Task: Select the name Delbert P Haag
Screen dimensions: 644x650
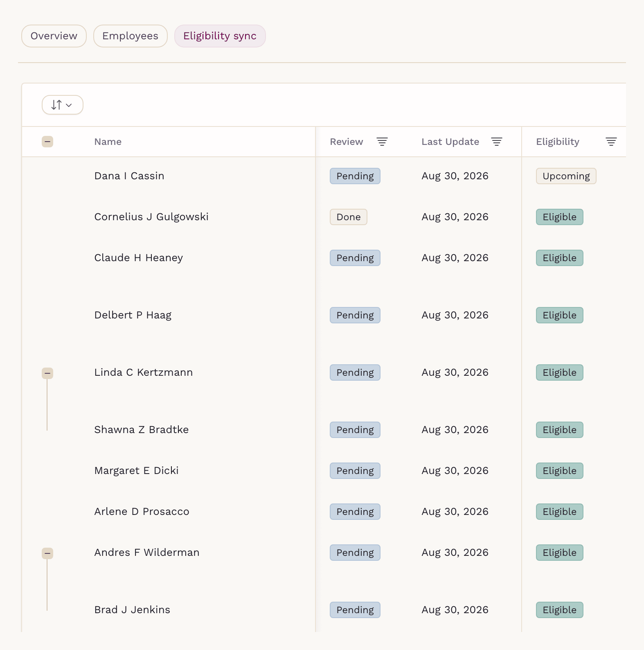Action: point(133,315)
